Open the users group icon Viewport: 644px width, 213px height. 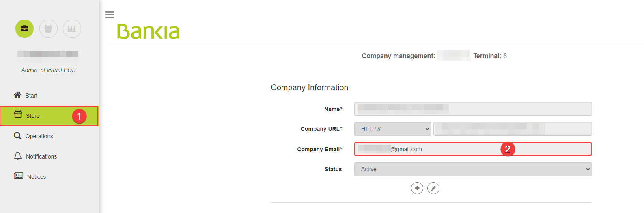click(48, 28)
